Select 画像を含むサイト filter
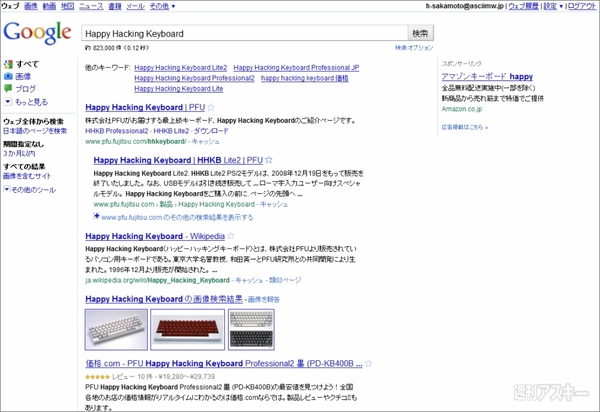 point(27,176)
